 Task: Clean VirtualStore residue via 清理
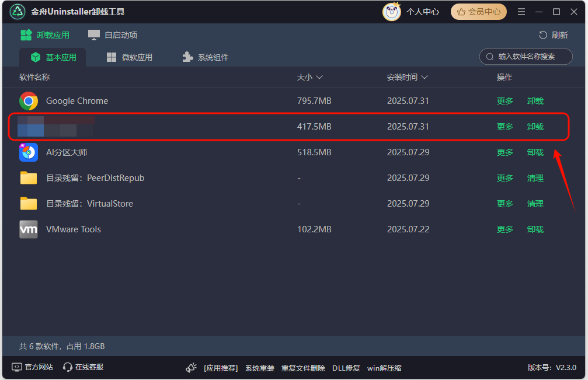tap(535, 204)
